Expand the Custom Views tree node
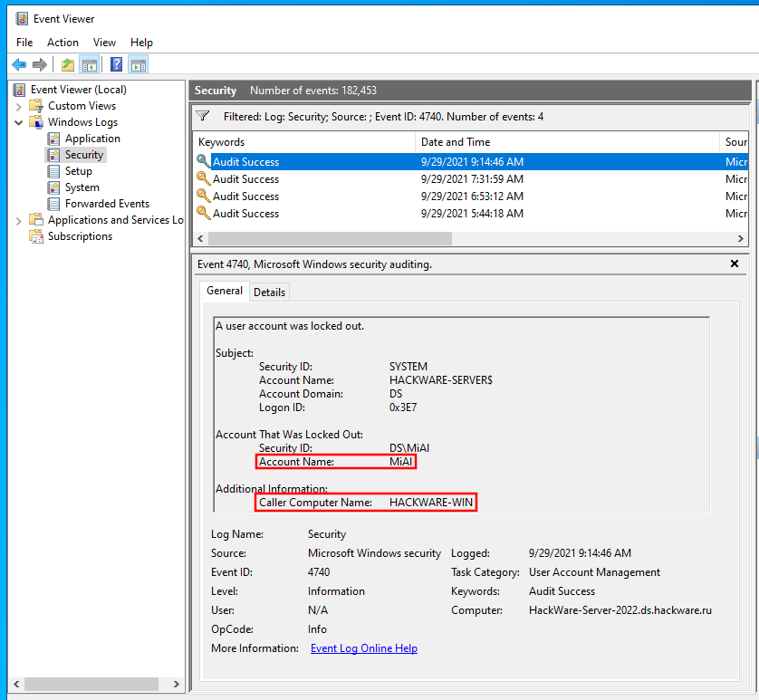759x700 pixels. [x=19, y=106]
